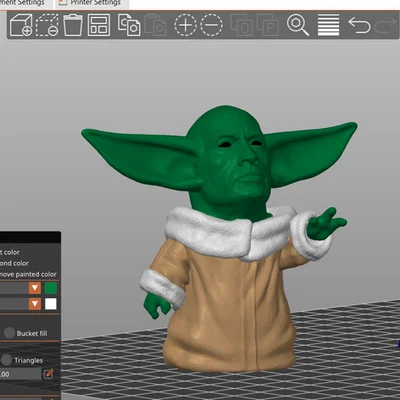The image size is (400, 400).
Task: Click the greyed Redo arrow icon
Action: point(385,25)
